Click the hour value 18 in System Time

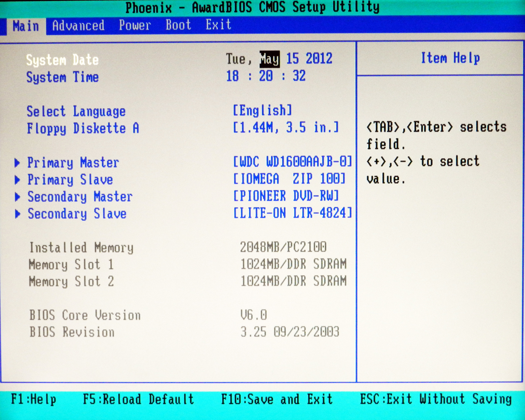[x=232, y=76]
